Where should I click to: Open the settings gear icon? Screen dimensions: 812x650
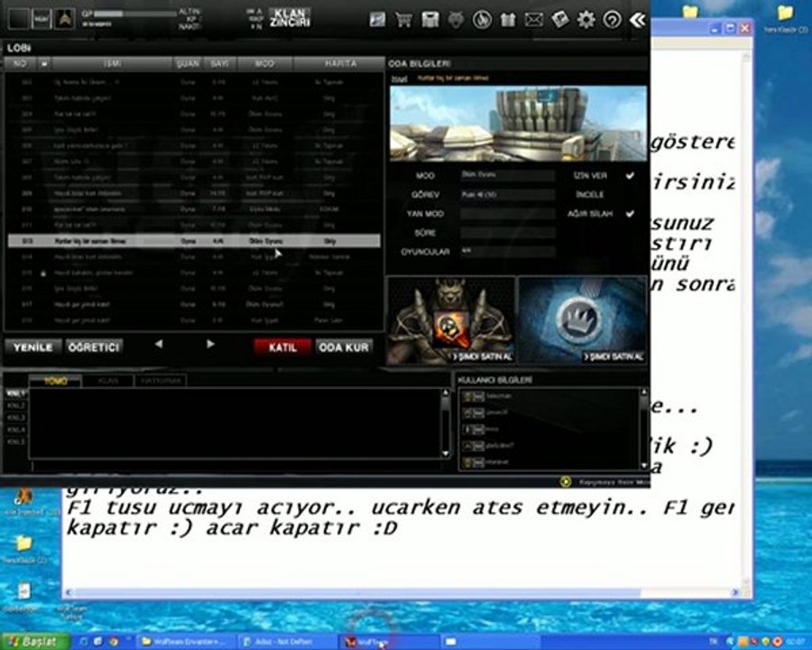pyautogui.click(x=586, y=20)
